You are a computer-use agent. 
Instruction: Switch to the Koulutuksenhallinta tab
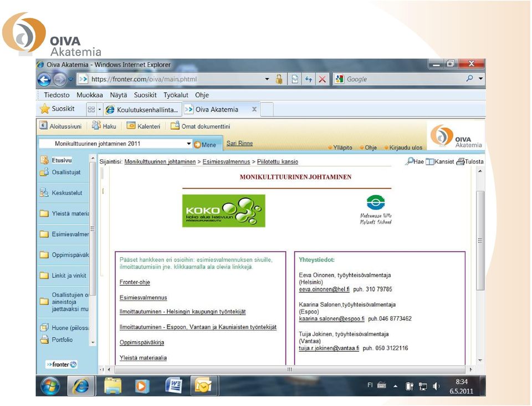pos(142,110)
